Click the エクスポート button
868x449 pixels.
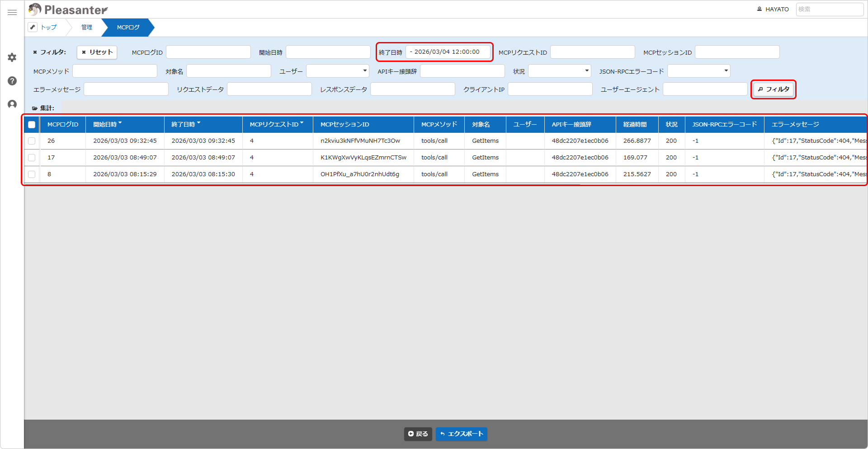pyautogui.click(x=462, y=434)
